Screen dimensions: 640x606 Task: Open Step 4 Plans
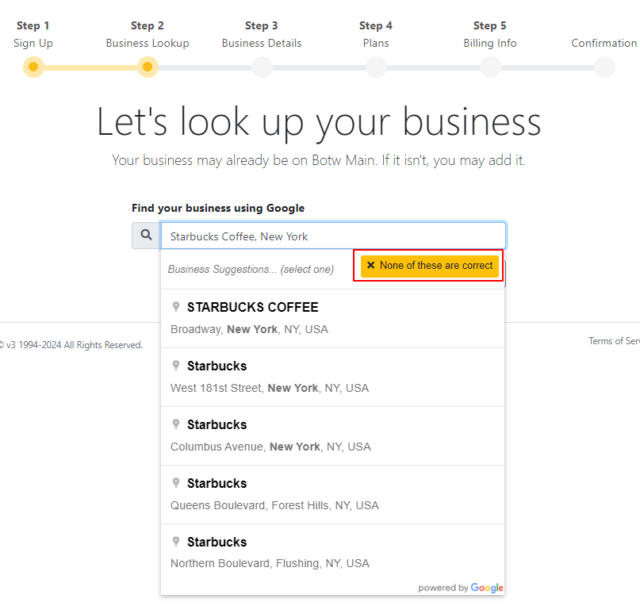tap(376, 34)
